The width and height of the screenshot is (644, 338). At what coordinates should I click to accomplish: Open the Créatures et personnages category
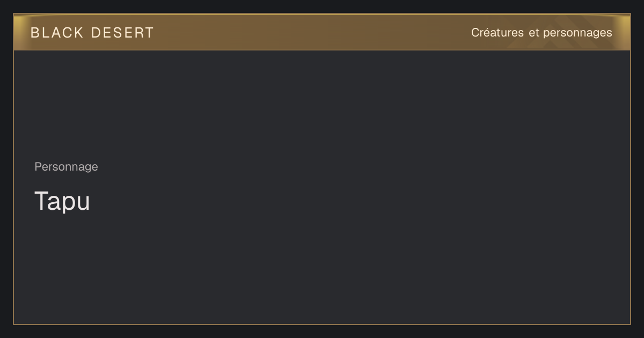[541, 33]
